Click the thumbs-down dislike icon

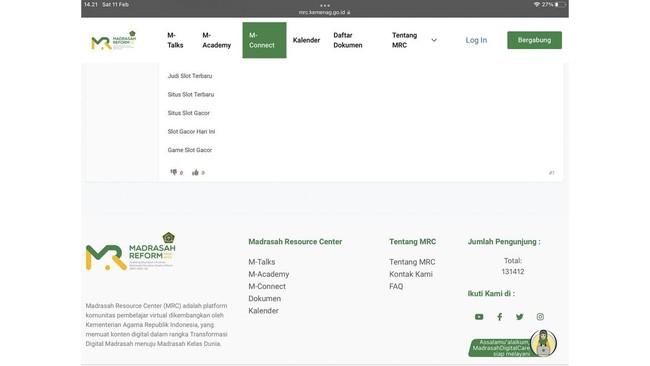pyautogui.click(x=174, y=172)
